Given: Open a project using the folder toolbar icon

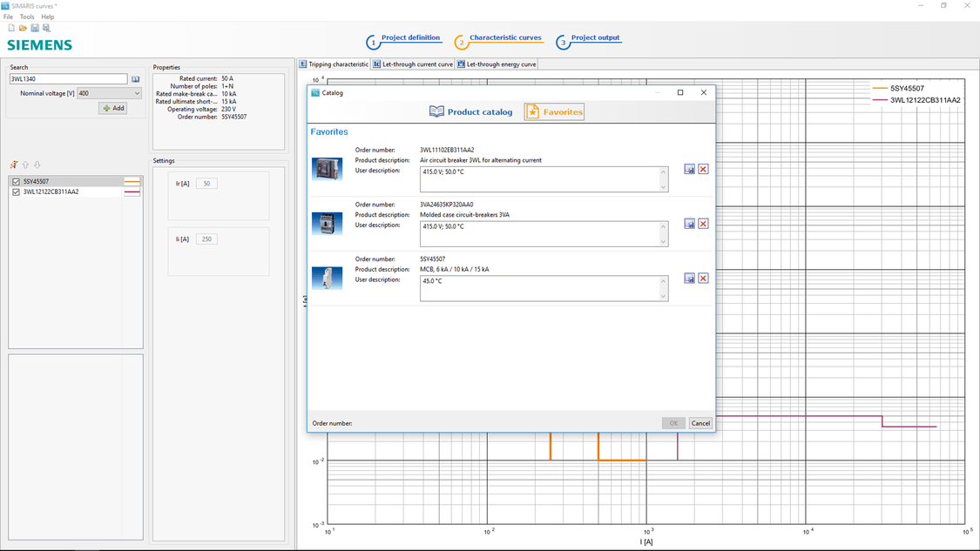Looking at the screenshot, I should point(23,27).
